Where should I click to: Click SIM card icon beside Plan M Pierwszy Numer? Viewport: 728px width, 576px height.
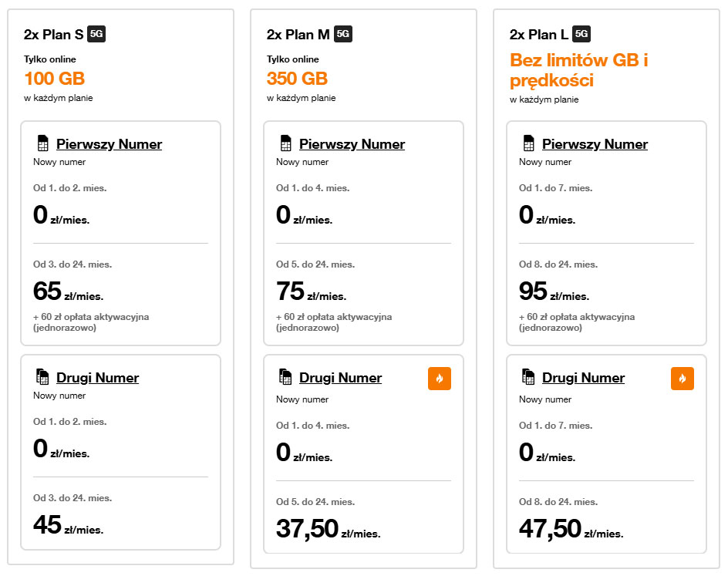pos(285,144)
